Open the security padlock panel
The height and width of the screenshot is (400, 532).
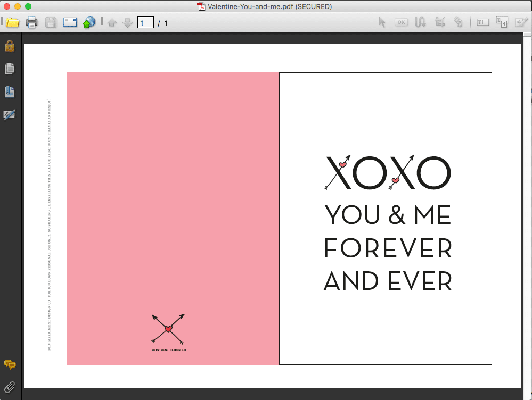pos(10,46)
